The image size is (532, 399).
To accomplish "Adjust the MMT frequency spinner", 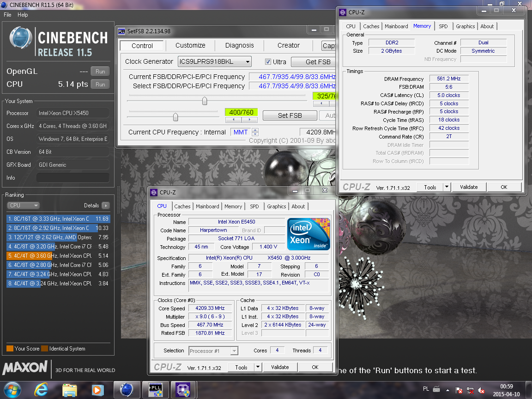I will pyautogui.click(x=255, y=132).
